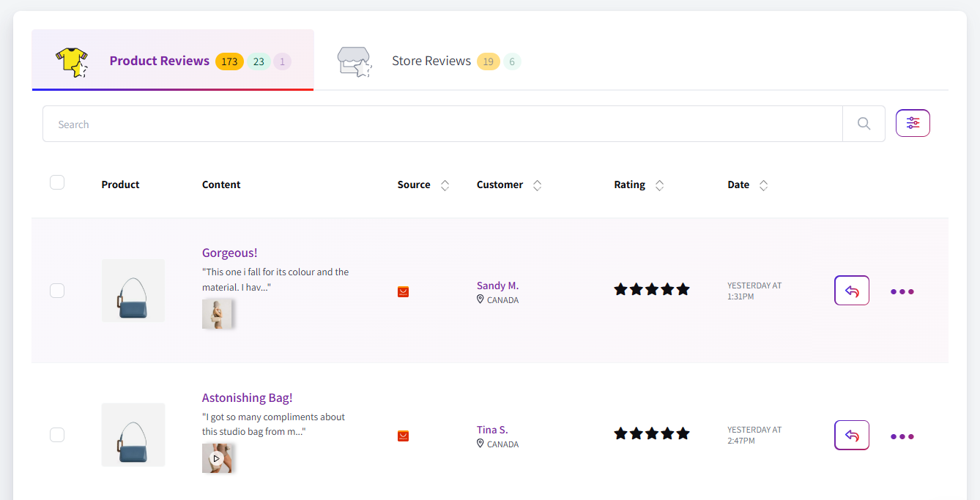
Task: Sort reviews by Date column
Action: click(x=763, y=185)
